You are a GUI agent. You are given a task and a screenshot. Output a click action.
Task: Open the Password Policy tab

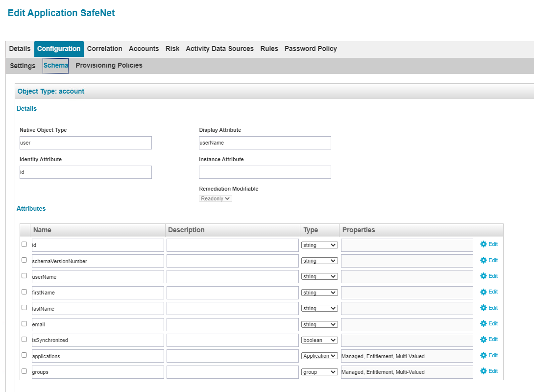click(x=311, y=49)
